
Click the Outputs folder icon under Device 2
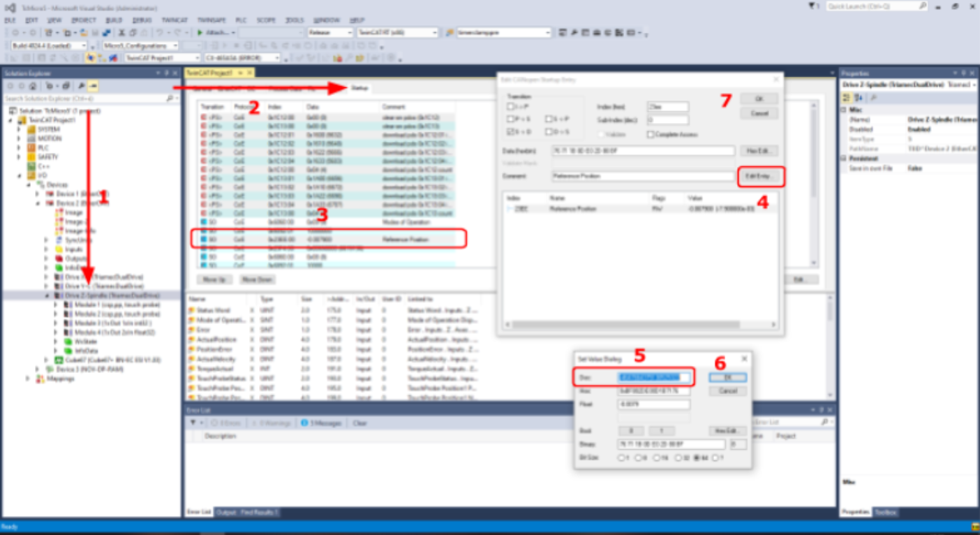pos(59,258)
